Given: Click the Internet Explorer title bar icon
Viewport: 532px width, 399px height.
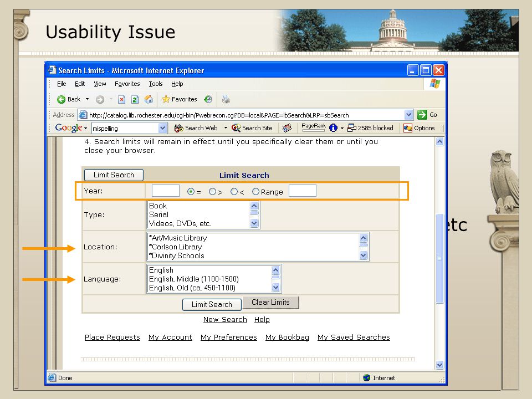Looking at the screenshot, I should (52, 70).
